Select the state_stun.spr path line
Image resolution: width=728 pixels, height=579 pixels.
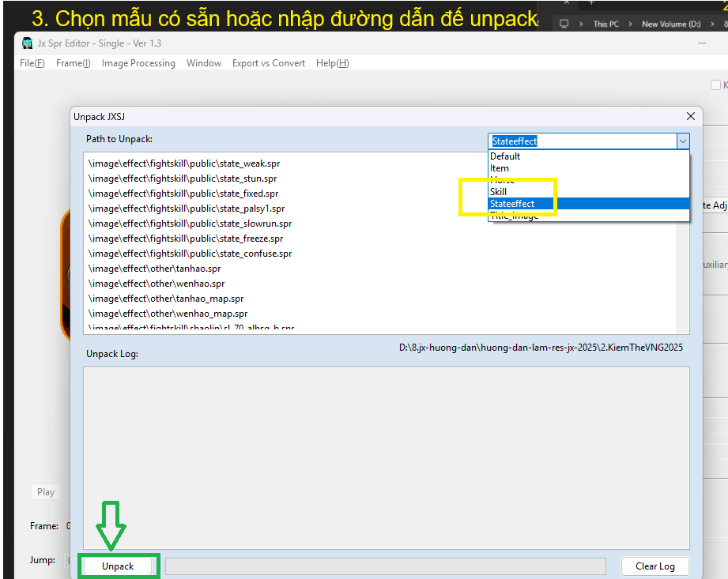point(183,179)
